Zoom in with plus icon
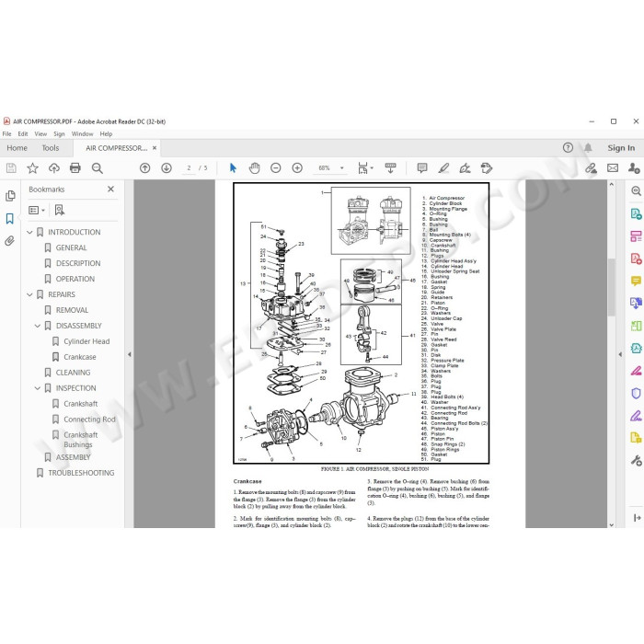Viewport: 644px width, 644px height. tap(297, 168)
